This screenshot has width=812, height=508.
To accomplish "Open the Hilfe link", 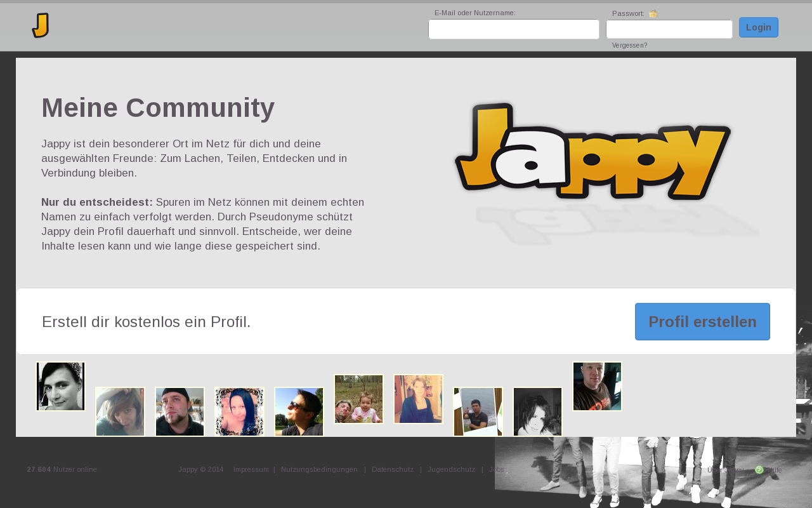I will coord(773,470).
